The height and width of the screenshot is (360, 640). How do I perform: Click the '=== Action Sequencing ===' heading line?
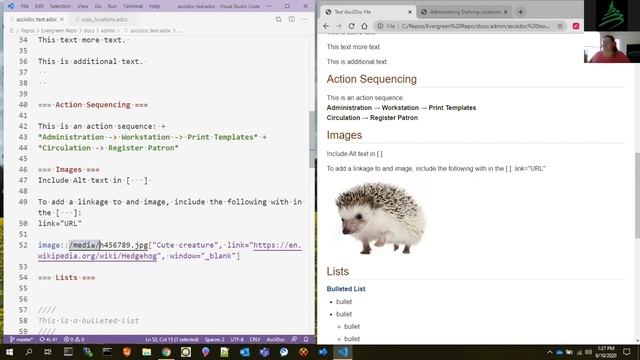coord(93,105)
